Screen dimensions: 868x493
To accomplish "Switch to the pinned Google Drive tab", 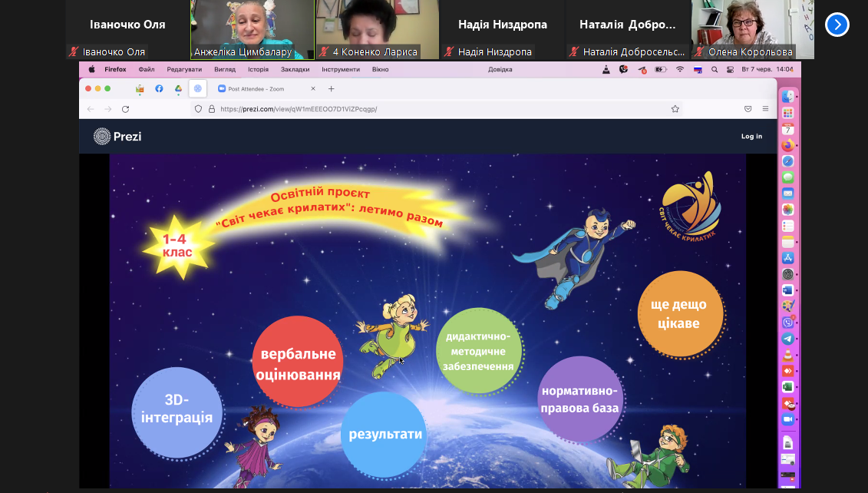I will coord(178,88).
